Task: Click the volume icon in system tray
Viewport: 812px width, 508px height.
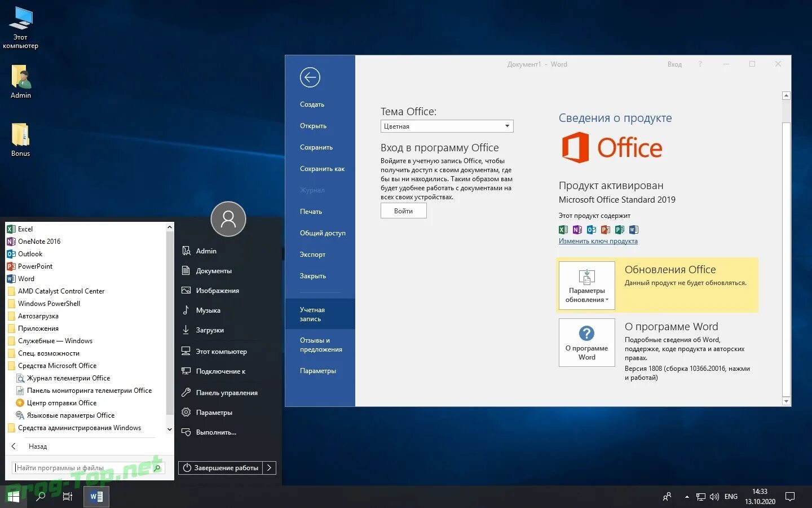Action: (x=714, y=497)
